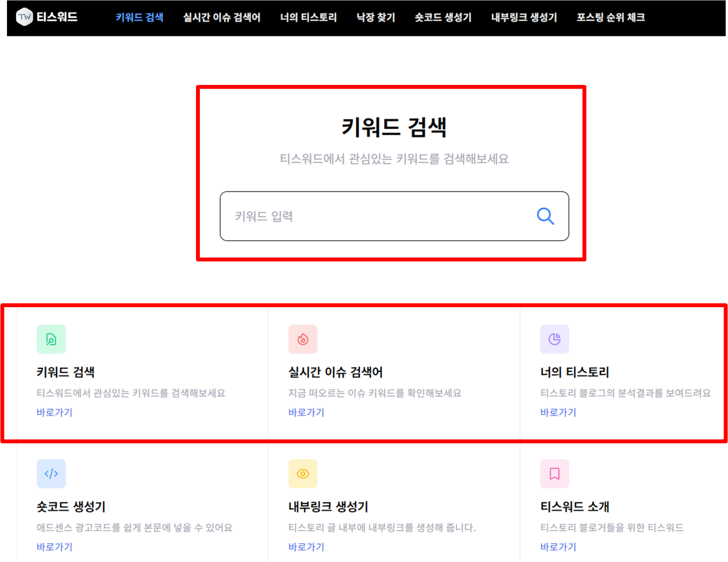
Task: Click 바로가기 under 티스워드 소개 card
Action: coord(558,547)
